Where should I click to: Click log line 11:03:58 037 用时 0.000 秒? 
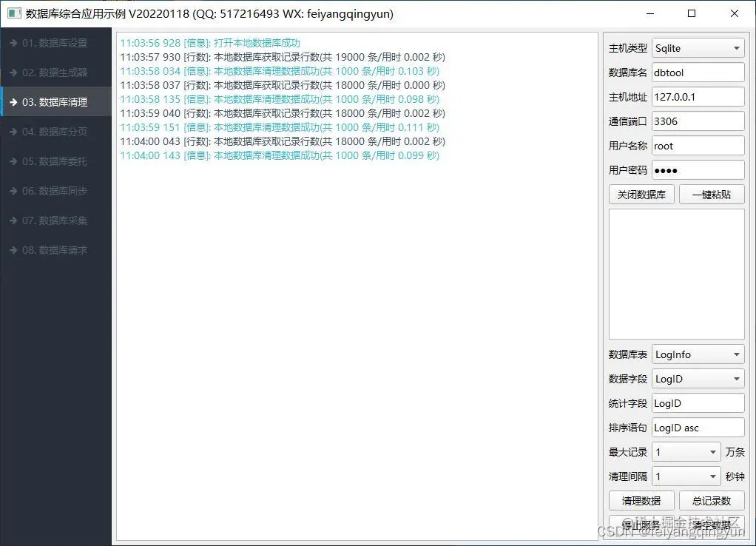283,85
